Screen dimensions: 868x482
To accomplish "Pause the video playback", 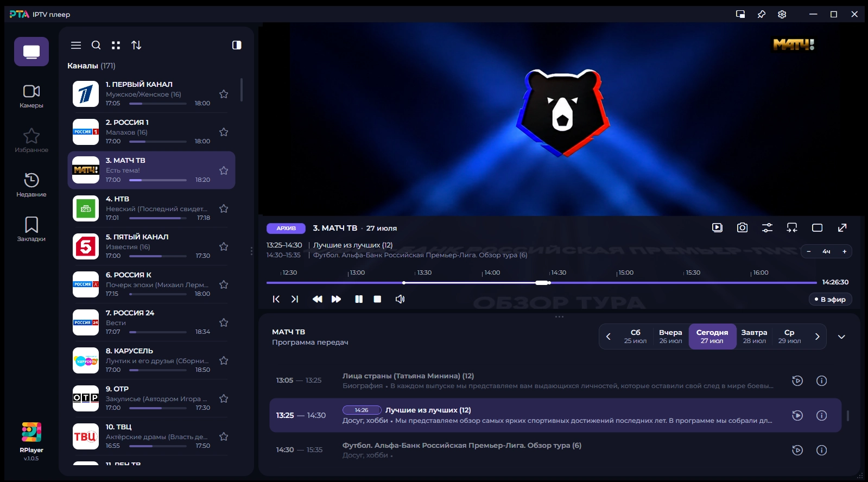I will pyautogui.click(x=359, y=299).
